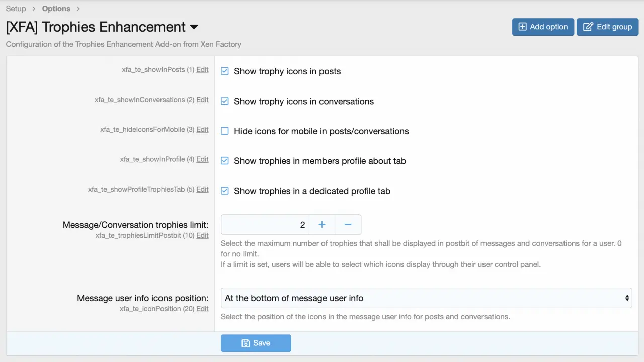Click the plus icon on Add option
This screenshot has width=644, height=362.
point(523,27)
